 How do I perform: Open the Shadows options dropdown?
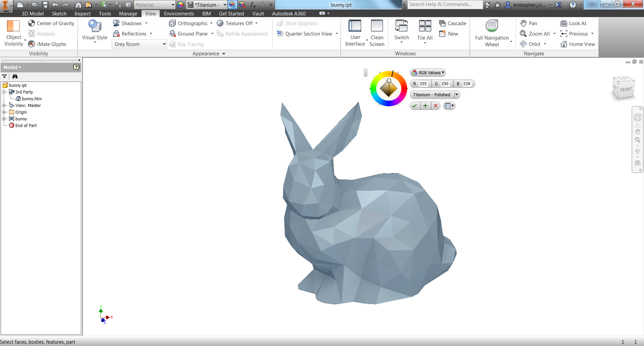click(146, 23)
